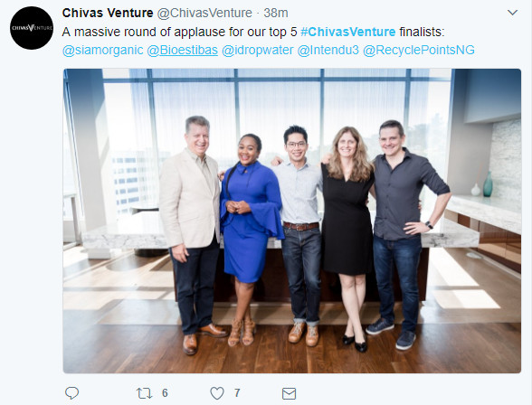The height and width of the screenshot is (405, 532).
Task: Send tweet via the envelope message icon
Action: coord(290,393)
